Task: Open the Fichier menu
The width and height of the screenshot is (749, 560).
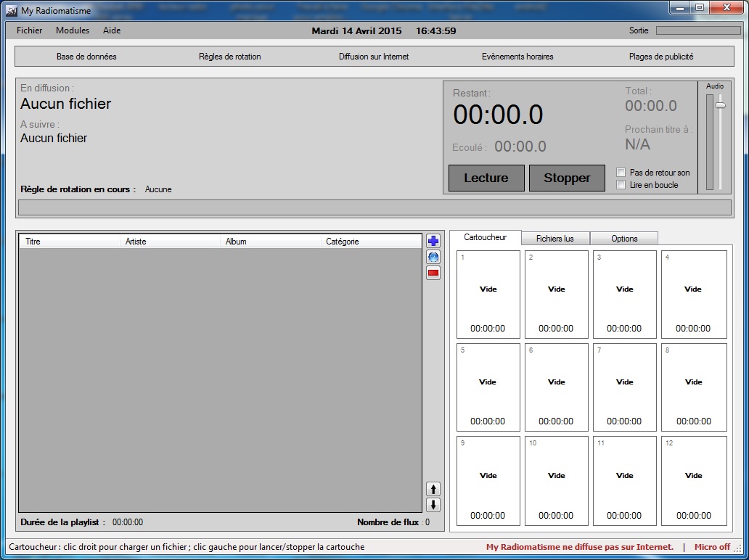Action: [x=30, y=30]
